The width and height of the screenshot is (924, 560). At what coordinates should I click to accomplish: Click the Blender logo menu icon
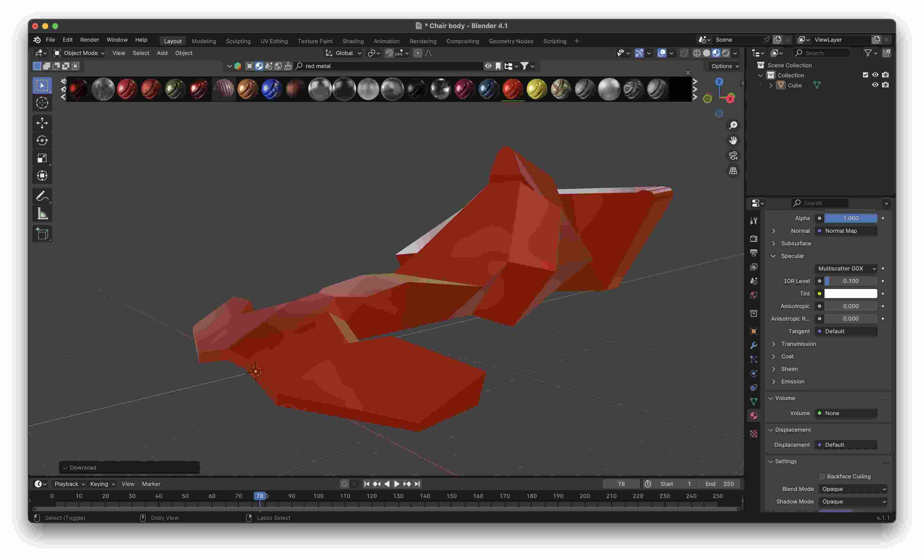37,40
